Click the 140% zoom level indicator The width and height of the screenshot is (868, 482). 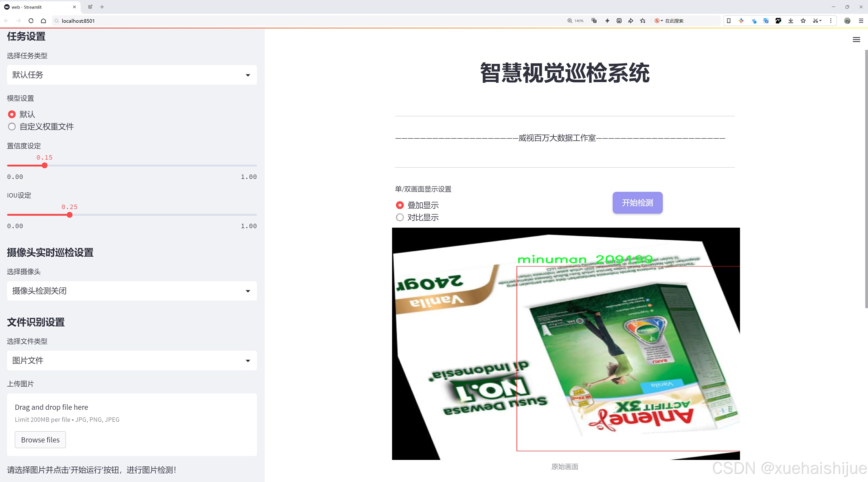(x=575, y=20)
